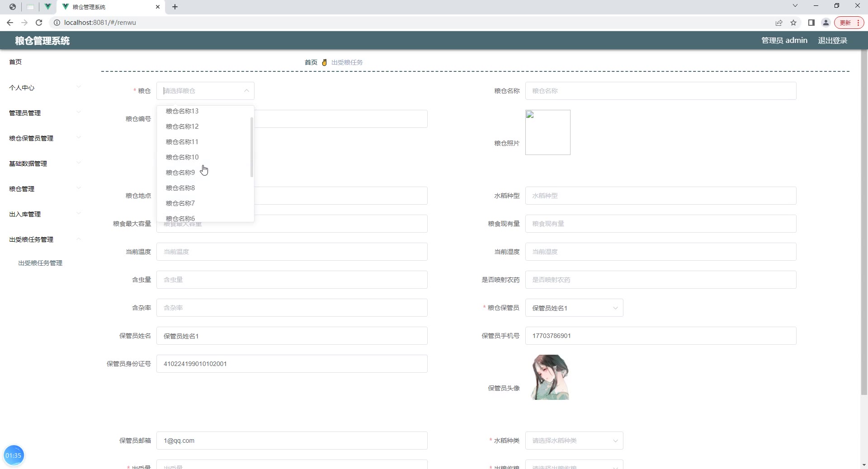This screenshot has width=868, height=469.
Task: Click 首页 breadcrumb link
Action: pos(311,62)
